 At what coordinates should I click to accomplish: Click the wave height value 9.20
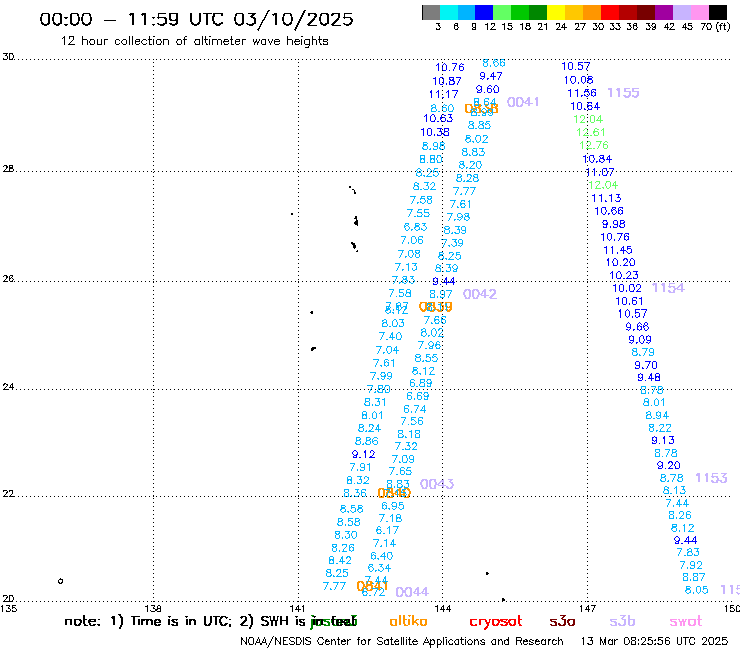(668, 465)
